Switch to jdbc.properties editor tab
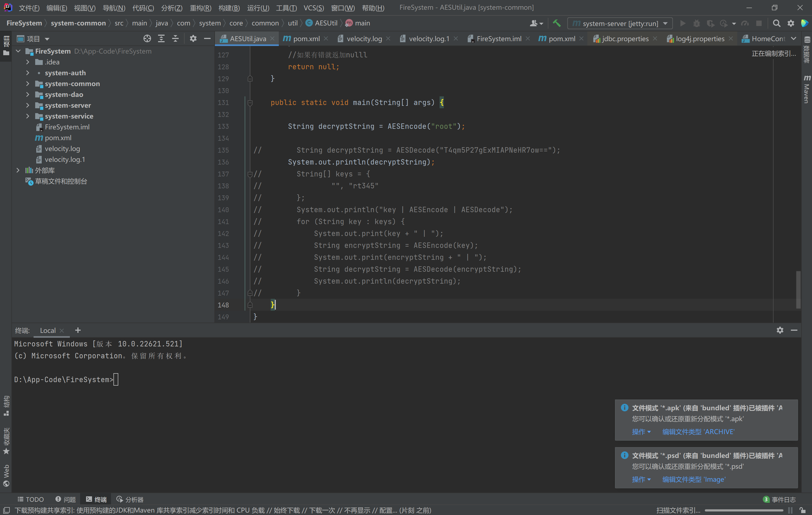 [625, 39]
